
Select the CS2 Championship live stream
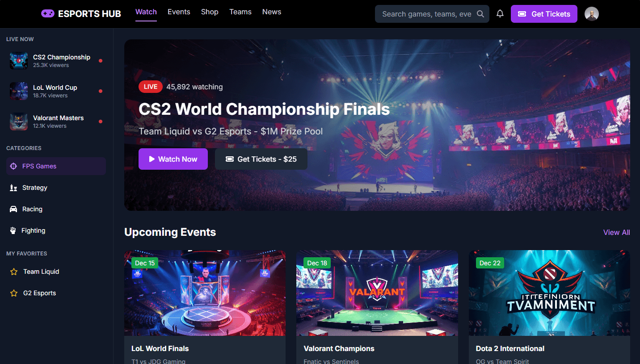click(x=56, y=61)
